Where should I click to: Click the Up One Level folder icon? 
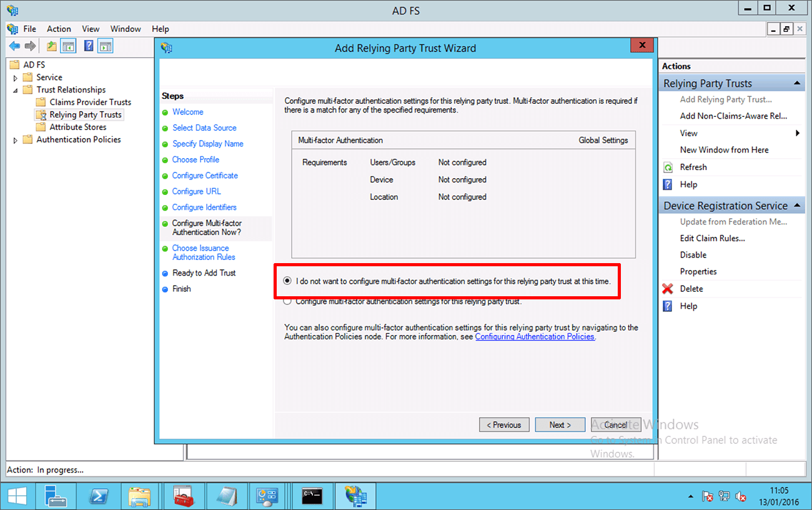[x=52, y=46]
